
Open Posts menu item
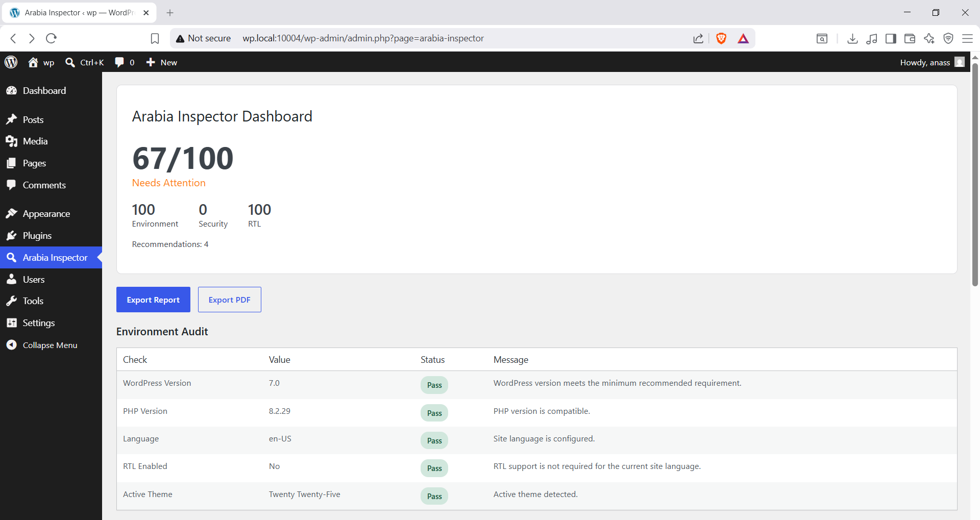point(51,119)
